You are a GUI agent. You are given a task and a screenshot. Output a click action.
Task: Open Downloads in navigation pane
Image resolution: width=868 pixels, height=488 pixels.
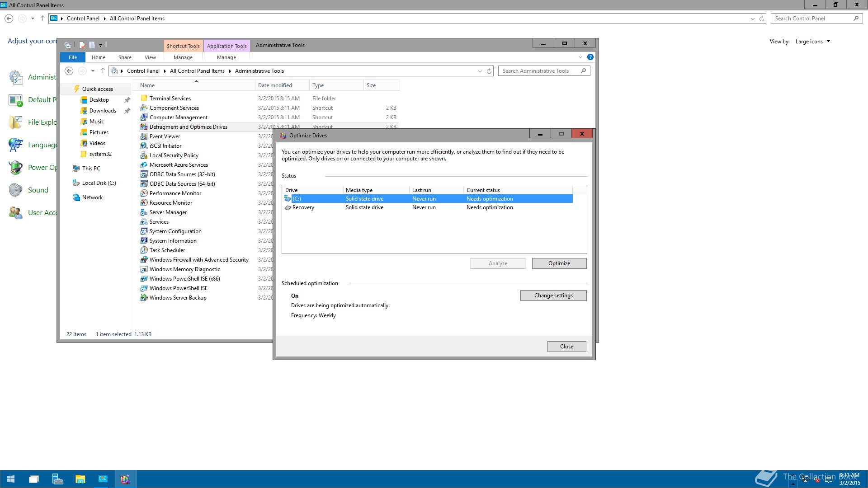point(103,111)
